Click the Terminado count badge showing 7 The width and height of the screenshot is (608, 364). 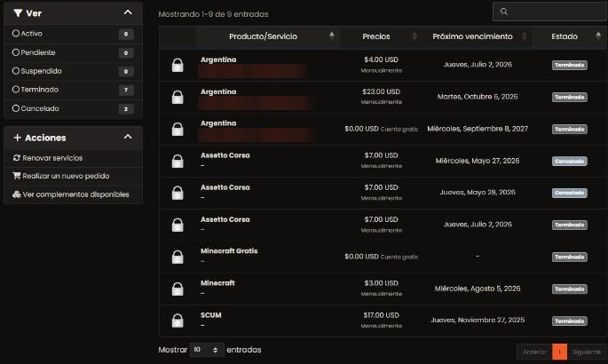(x=126, y=90)
